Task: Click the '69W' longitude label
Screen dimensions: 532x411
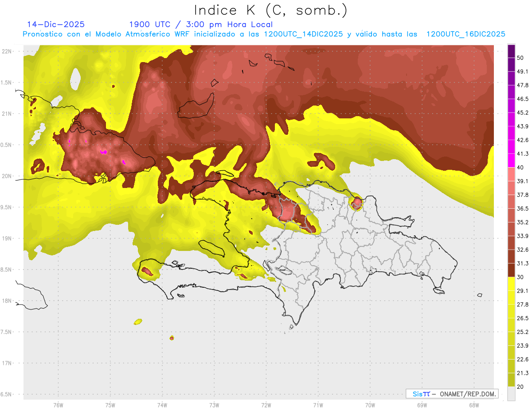Action: pyautogui.click(x=422, y=405)
